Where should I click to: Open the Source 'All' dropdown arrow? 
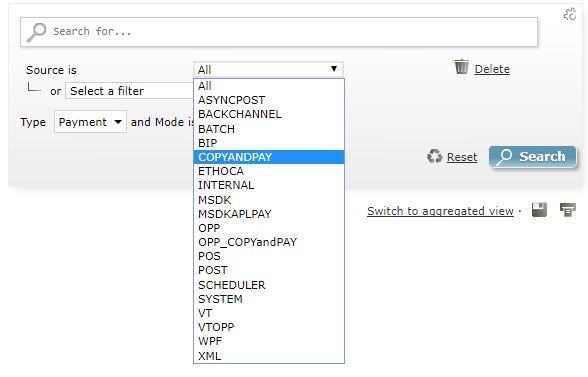pos(334,69)
